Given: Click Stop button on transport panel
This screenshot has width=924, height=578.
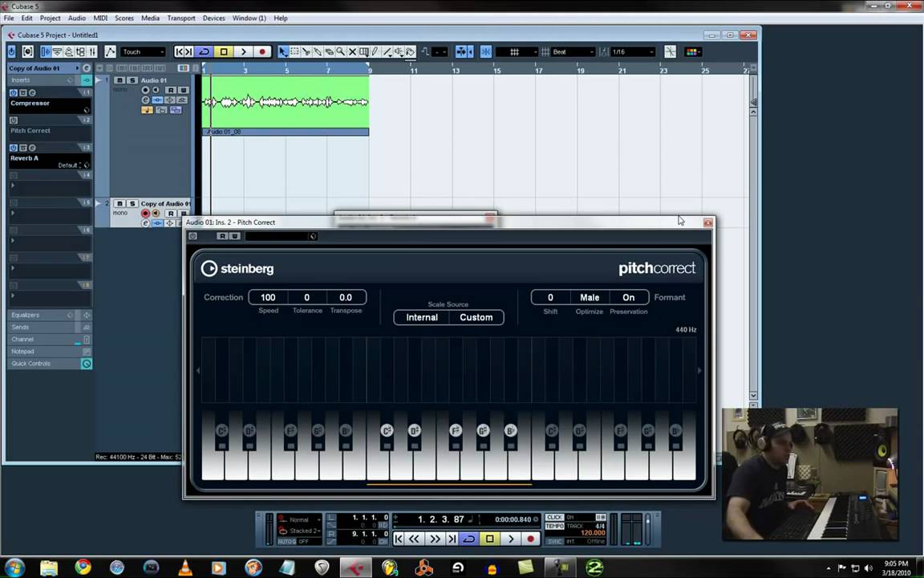Looking at the screenshot, I should pos(489,539).
